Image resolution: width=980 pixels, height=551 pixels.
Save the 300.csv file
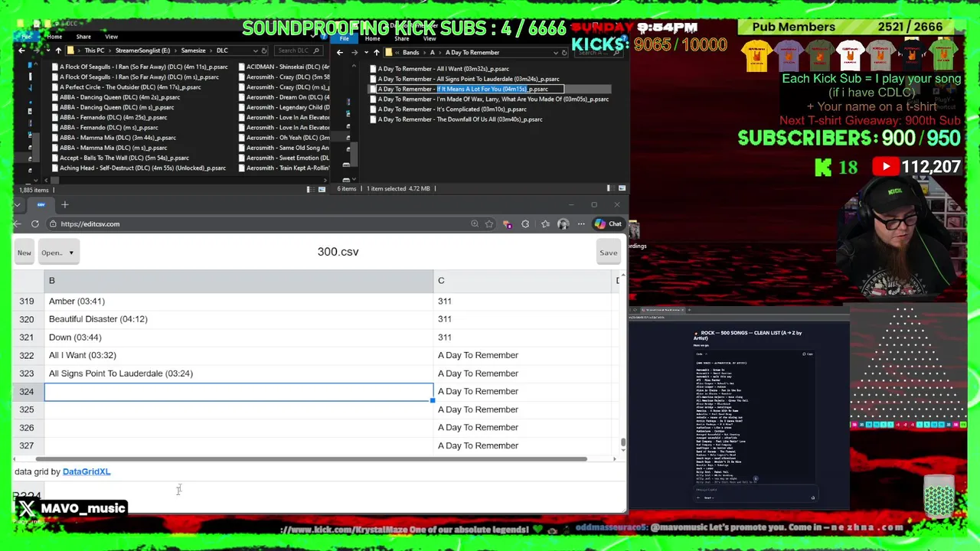608,253
